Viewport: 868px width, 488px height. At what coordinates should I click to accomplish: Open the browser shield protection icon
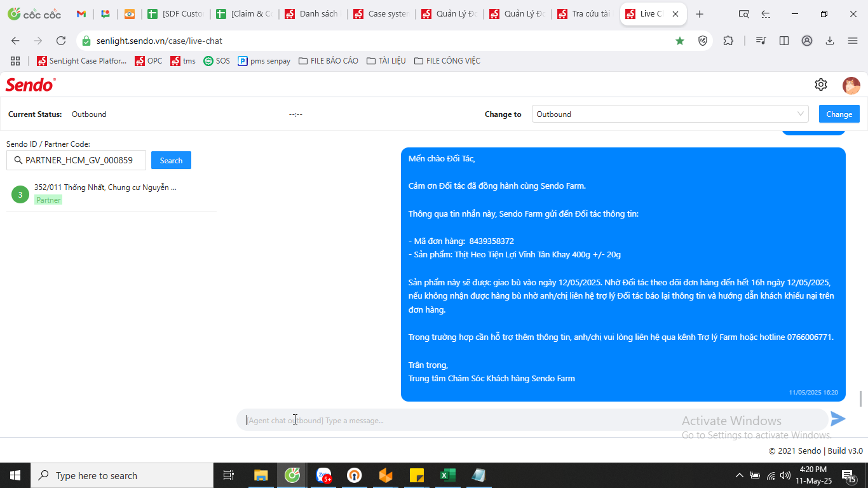(x=703, y=41)
